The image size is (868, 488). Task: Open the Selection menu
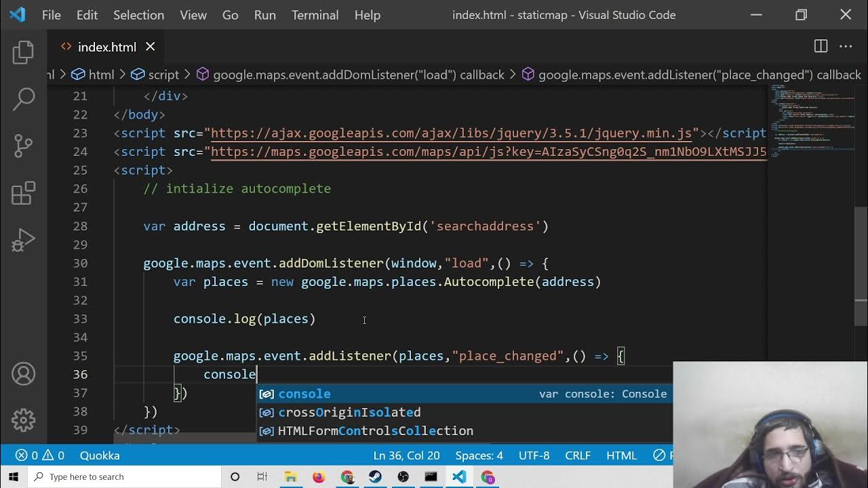[x=138, y=15]
